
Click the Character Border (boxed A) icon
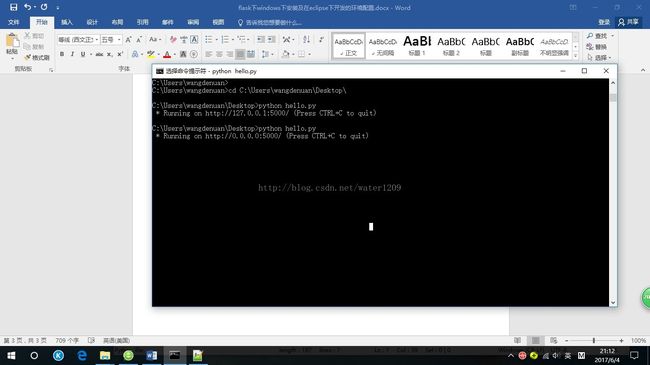coord(194,39)
